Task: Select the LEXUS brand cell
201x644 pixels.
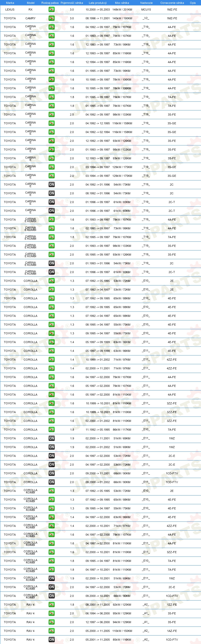Action: pos(10,10)
